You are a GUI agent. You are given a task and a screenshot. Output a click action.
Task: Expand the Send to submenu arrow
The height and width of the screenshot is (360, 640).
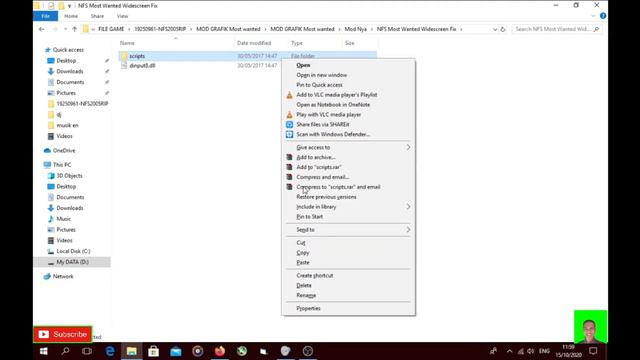tap(408, 230)
